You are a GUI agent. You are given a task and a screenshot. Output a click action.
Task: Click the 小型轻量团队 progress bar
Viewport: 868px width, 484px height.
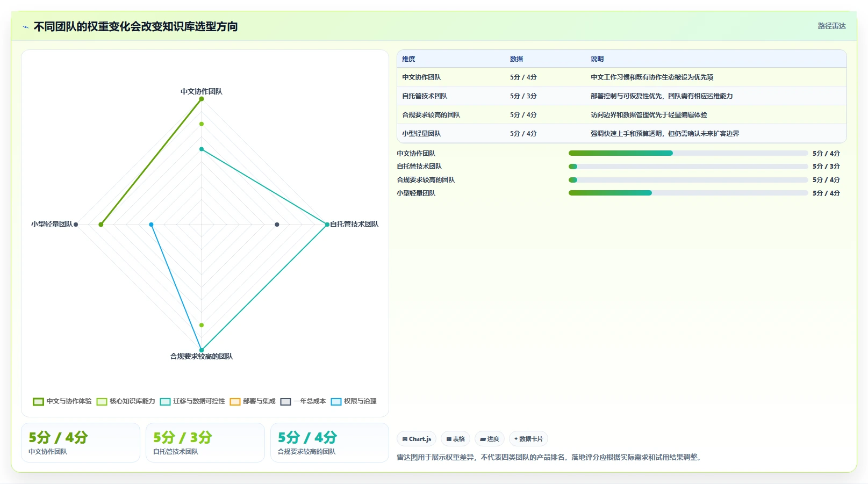point(688,193)
